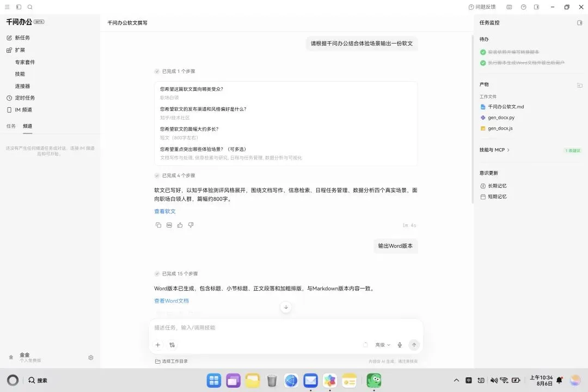This screenshot has height=392, width=588.
Task: Select the user message 输出Word版本
Action: click(x=395, y=246)
